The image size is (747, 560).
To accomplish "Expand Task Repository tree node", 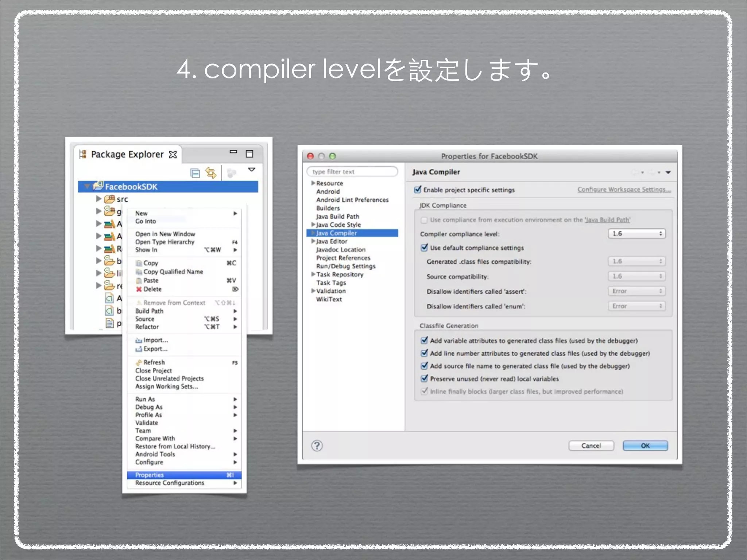I will tap(313, 274).
